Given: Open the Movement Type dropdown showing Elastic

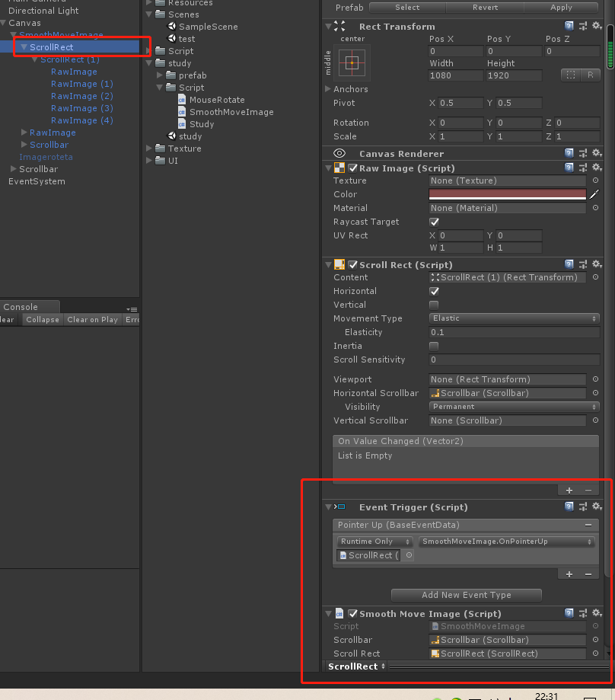Looking at the screenshot, I should pos(514,318).
